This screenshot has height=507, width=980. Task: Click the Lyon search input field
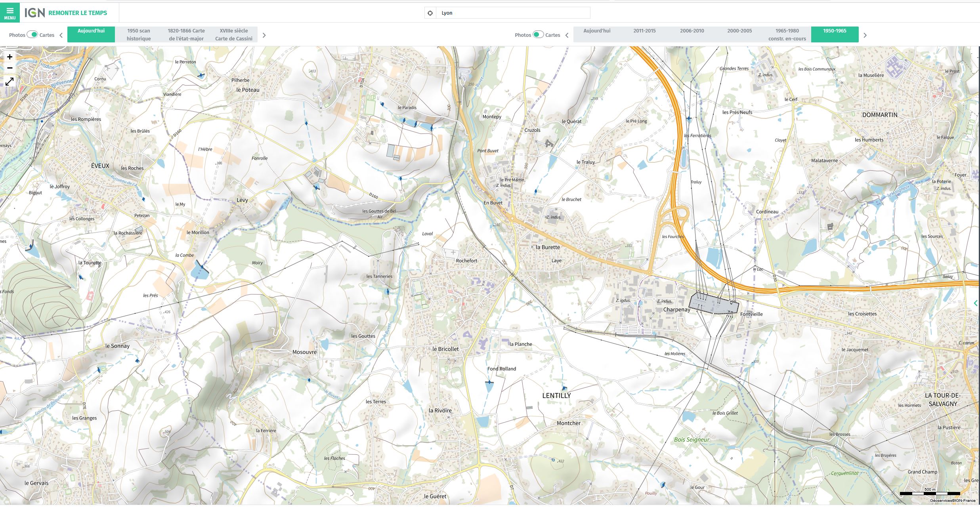[513, 13]
